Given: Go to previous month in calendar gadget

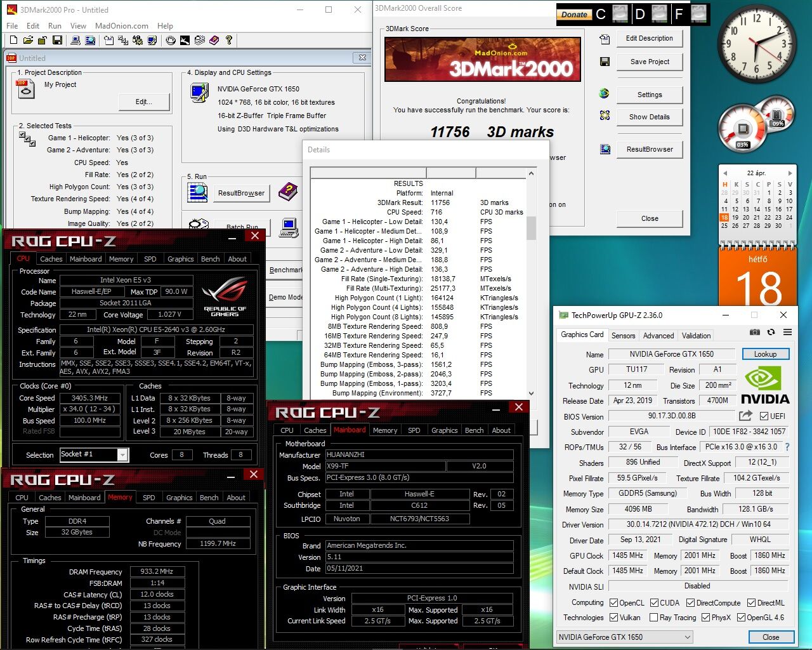Looking at the screenshot, I should click(x=726, y=173).
